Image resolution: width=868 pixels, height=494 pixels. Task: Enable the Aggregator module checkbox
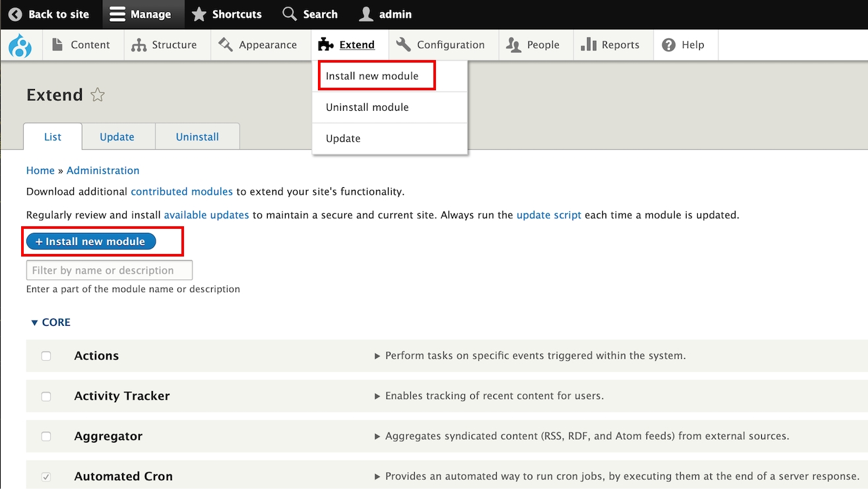pos(46,437)
